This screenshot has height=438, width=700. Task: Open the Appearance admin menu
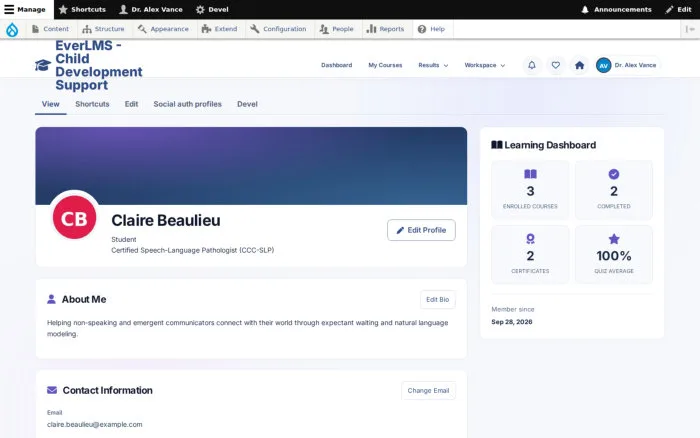pos(163,29)
